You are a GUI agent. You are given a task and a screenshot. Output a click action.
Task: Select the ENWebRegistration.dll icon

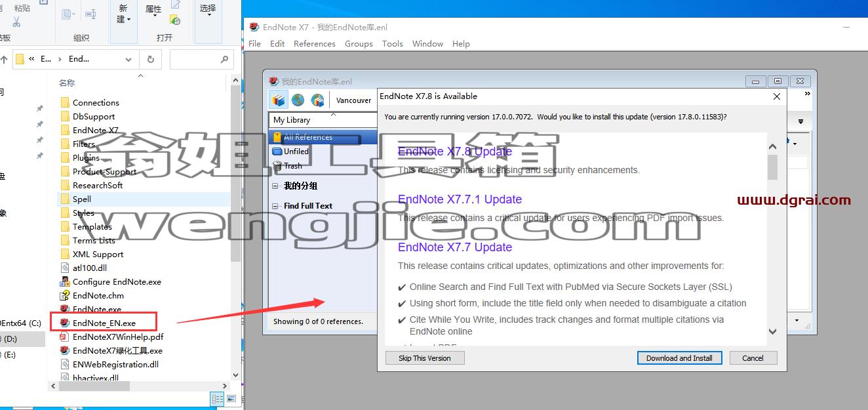(x=65, y=364)
